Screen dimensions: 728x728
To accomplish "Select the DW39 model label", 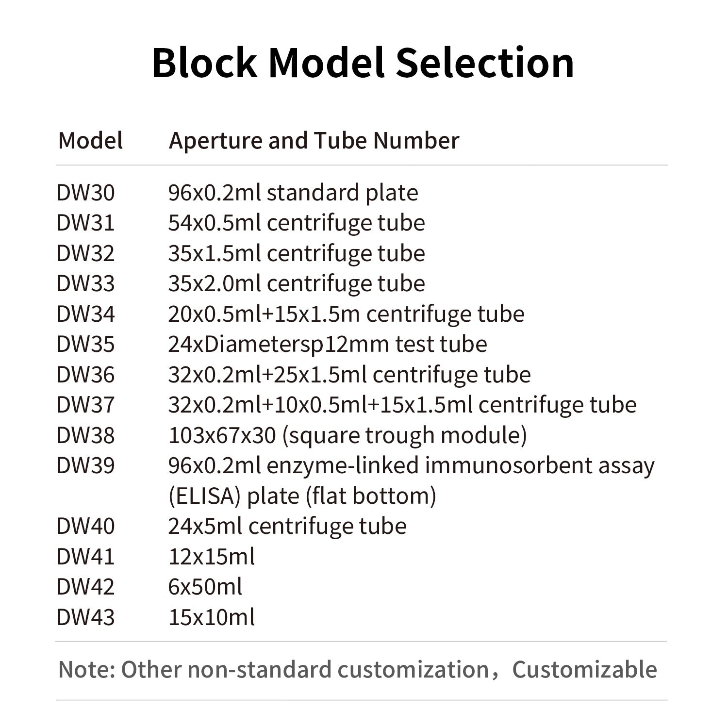I will coord(86,465).
